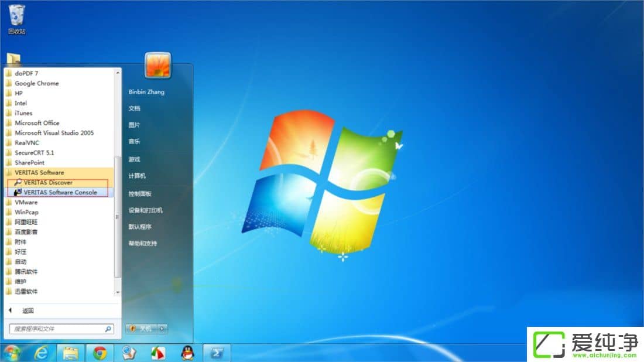
Task: Open 控制面板 from the Start menu
Action: click(140, 193)
